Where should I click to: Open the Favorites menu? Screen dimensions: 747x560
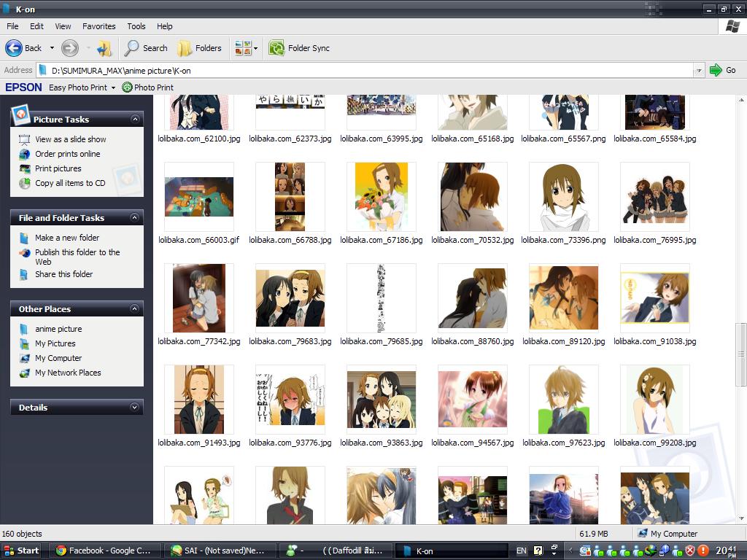(99, 26)
